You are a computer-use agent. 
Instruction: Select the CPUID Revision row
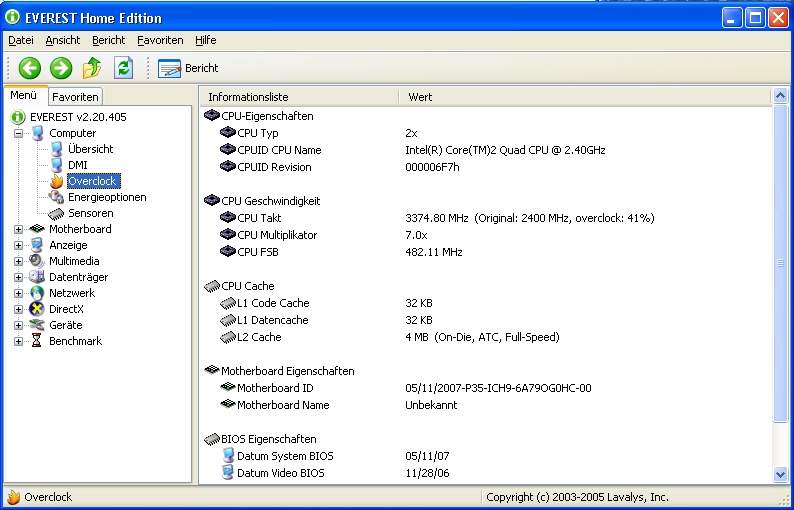(x=486, y=167)
